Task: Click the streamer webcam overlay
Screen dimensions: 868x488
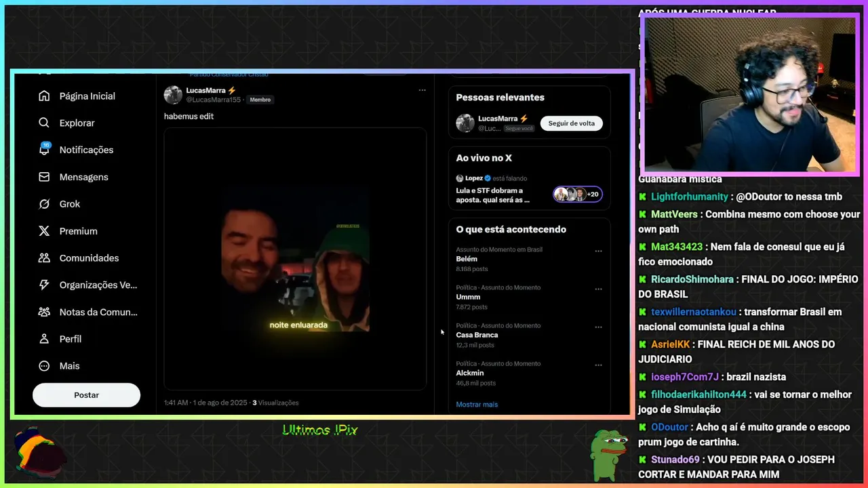Action: click(749, 94)
